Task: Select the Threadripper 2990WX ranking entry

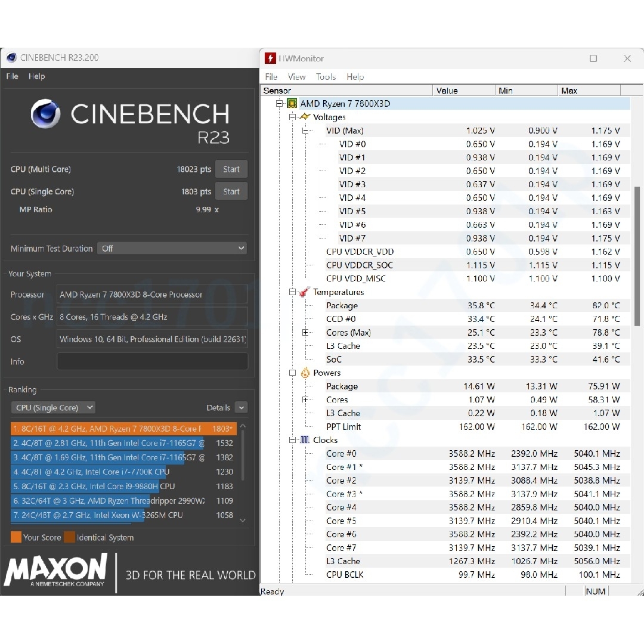Action: (123, 501)
